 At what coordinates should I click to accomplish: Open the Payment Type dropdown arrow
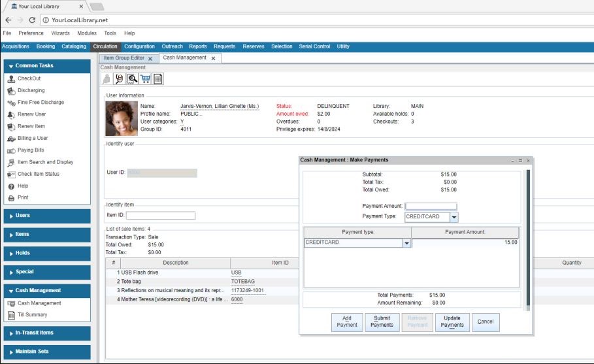coord(454,217)
